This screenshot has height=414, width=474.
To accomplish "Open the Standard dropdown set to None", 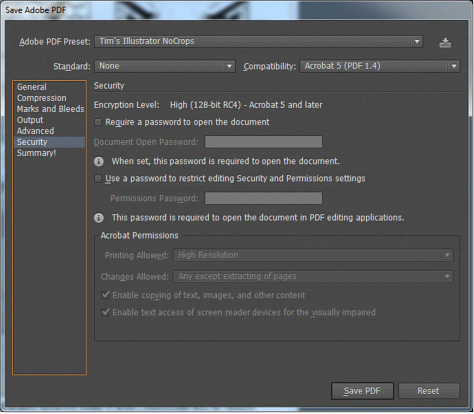I will tap(165, 66).
